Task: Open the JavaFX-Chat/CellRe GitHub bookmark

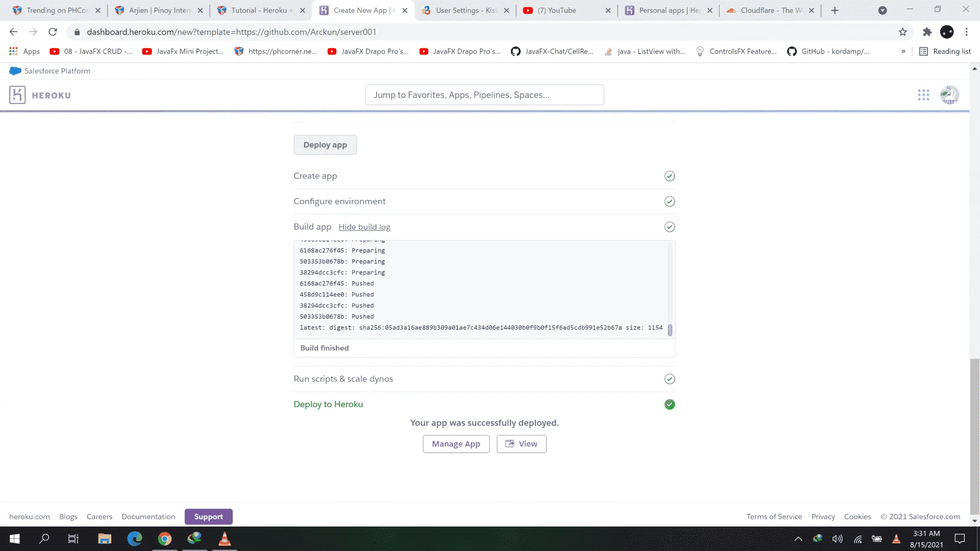Action: click(552, 52)
